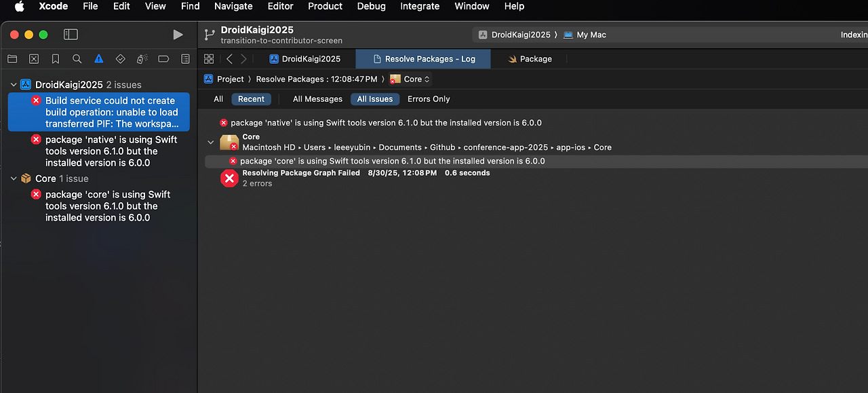868x393 pixels.
Task: Collapse the Core section in the log
Action: click(x=211, y=143)
